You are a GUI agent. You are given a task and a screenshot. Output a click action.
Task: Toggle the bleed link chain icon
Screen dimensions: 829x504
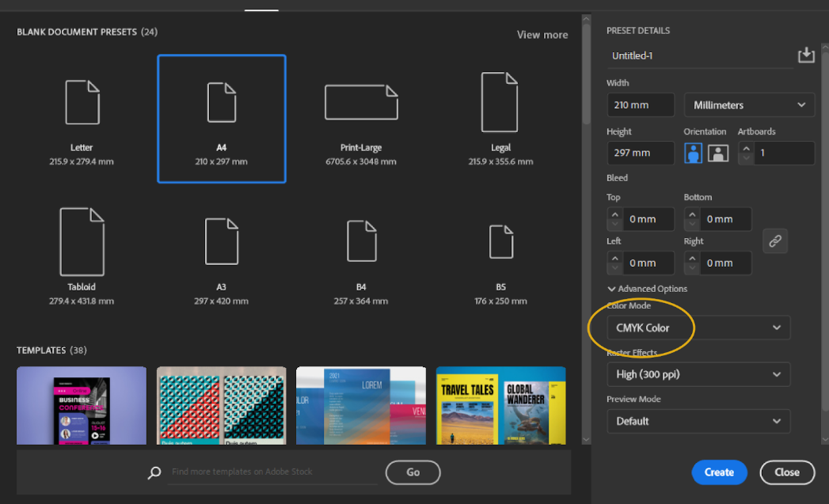pos(775,241)
